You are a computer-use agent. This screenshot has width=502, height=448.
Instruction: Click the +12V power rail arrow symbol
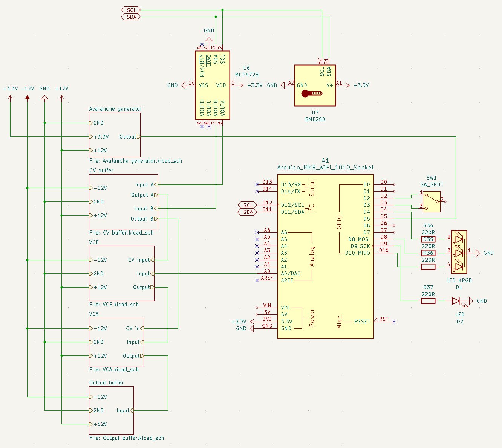pos(62,98)
